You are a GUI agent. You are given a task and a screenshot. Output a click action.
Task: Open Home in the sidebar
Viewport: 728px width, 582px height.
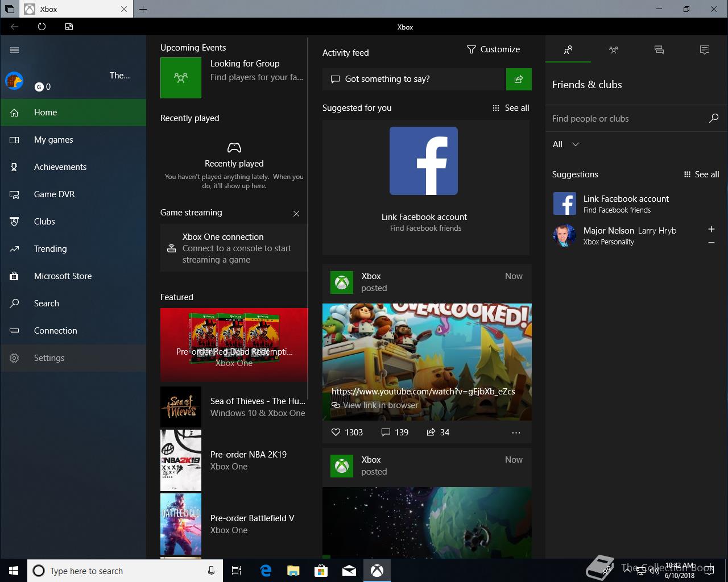73,113
